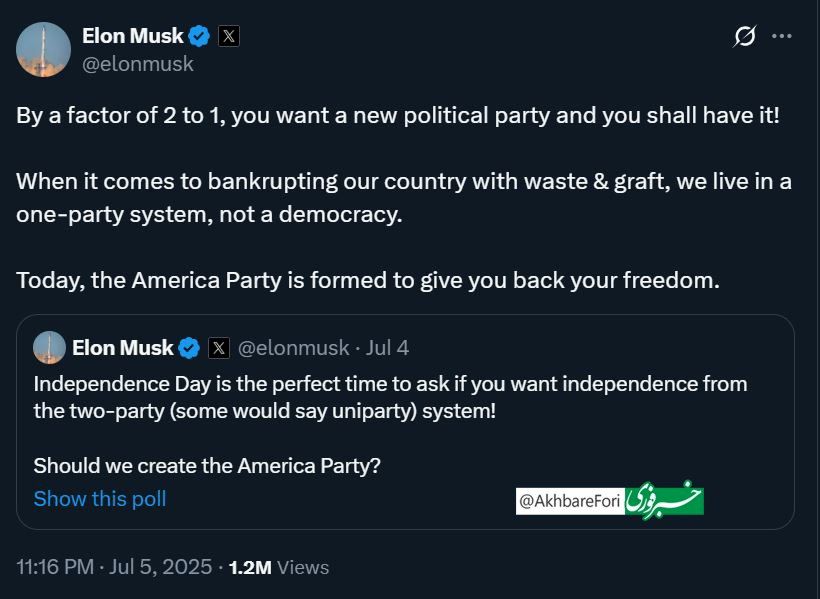Click the @AkhbareFori watermark label
Viewport: 820px width, 599px height.
(x=570, y=502)
